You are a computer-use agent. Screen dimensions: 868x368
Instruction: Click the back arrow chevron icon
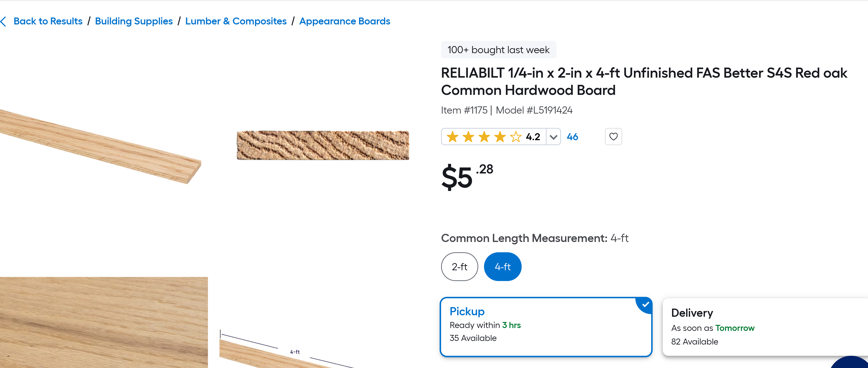(x=4, y=22)
